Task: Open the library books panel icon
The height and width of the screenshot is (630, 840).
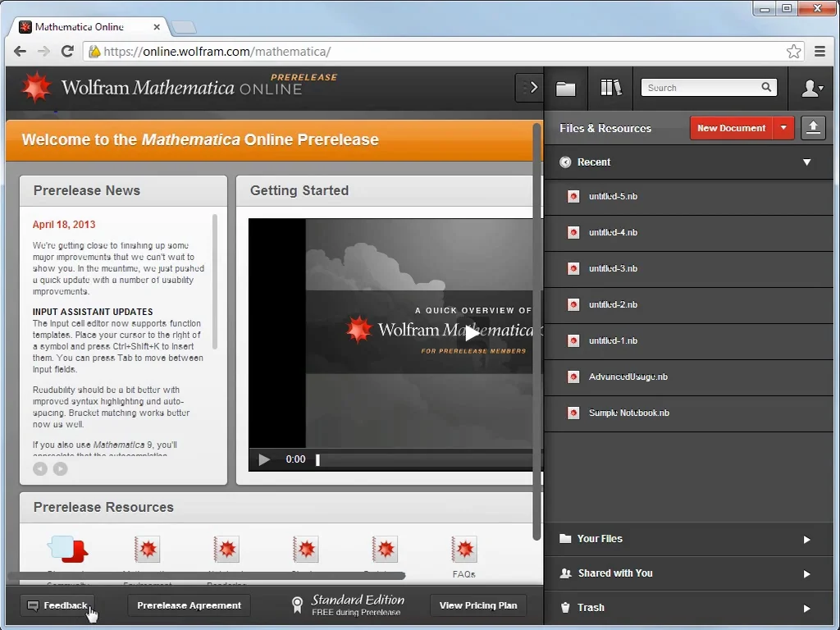Action: tap(610, 88)
